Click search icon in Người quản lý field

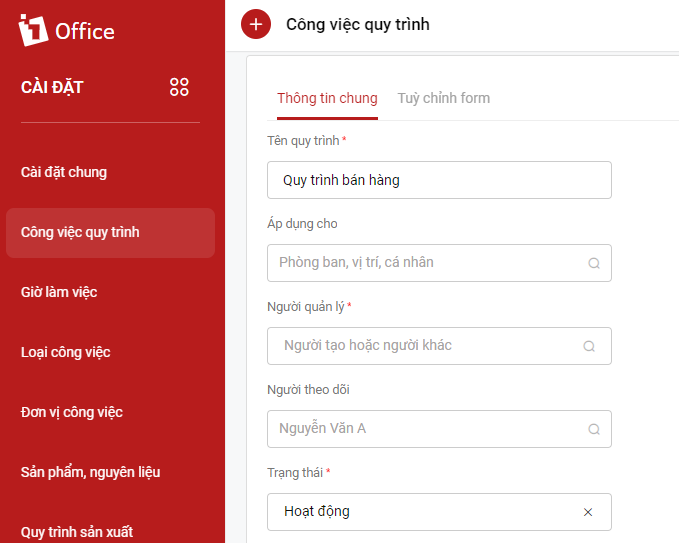[x=589, y=346]
